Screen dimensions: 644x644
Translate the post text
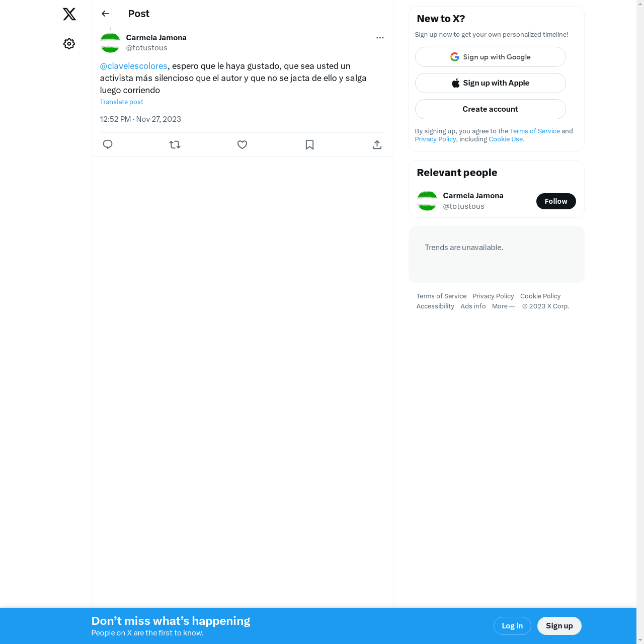(x=121, y=102)
